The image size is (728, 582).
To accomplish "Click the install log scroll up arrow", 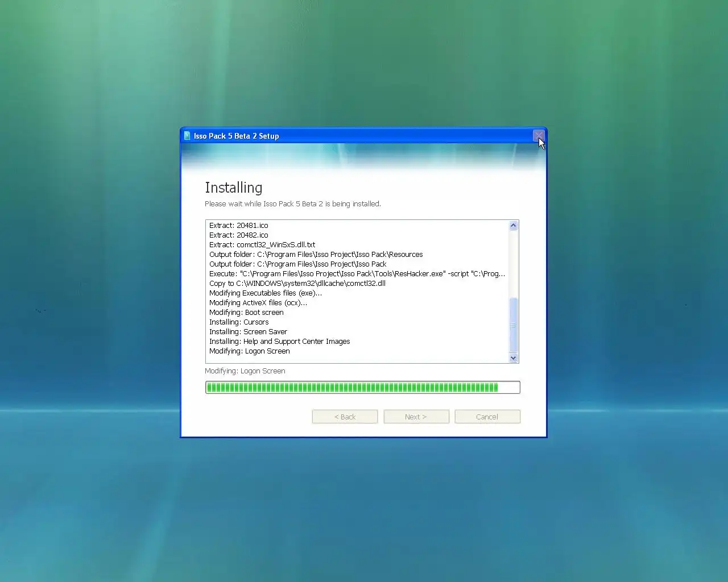I will point(514,226).
